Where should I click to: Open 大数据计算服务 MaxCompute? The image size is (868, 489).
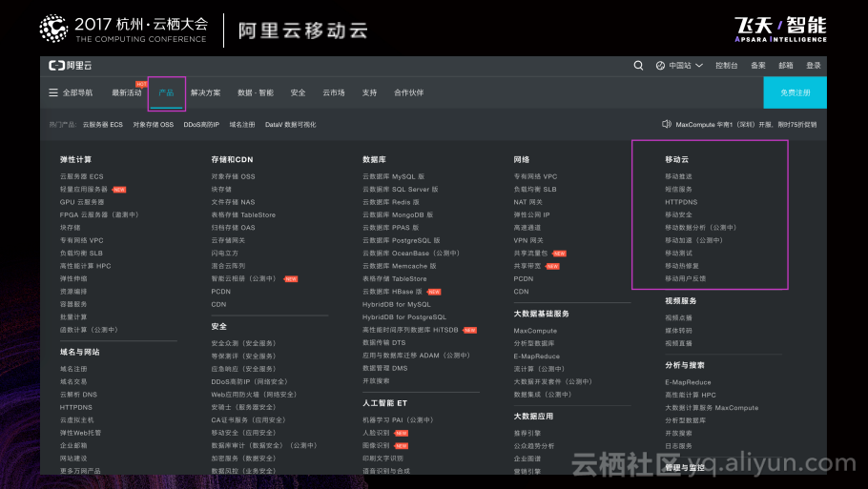[x=712, y=408]
